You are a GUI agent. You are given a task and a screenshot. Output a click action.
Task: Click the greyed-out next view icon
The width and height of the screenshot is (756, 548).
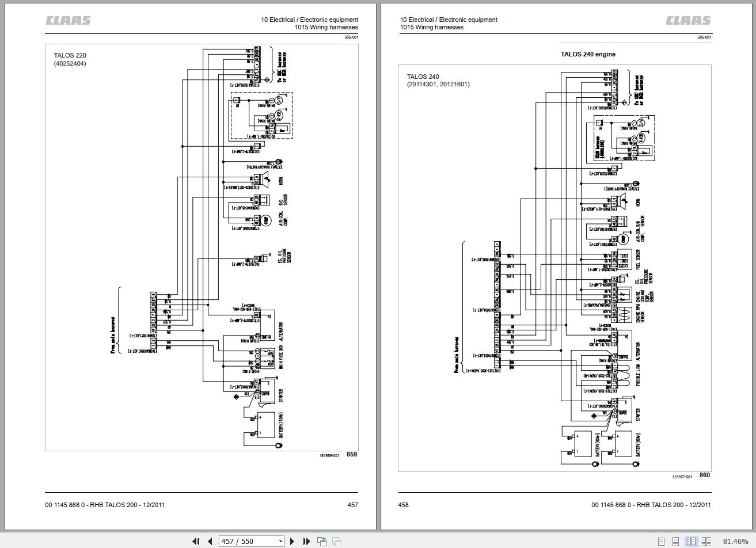tap(337, 541)
